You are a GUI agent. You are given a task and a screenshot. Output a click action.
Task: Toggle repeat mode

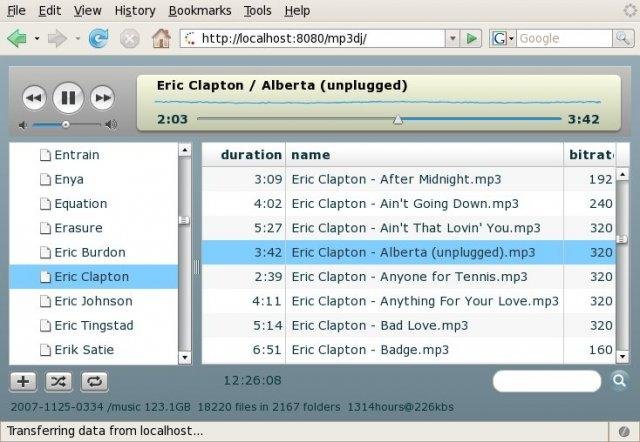94,382
